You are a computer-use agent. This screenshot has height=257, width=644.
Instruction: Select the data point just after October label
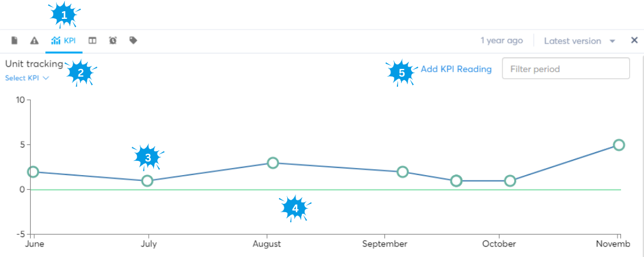click(510, 180)
